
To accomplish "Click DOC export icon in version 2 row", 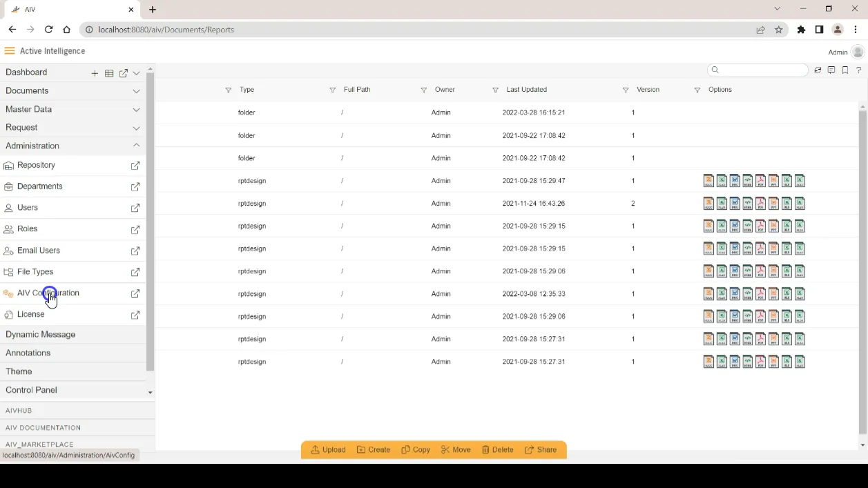I will [x=735, y=204].
